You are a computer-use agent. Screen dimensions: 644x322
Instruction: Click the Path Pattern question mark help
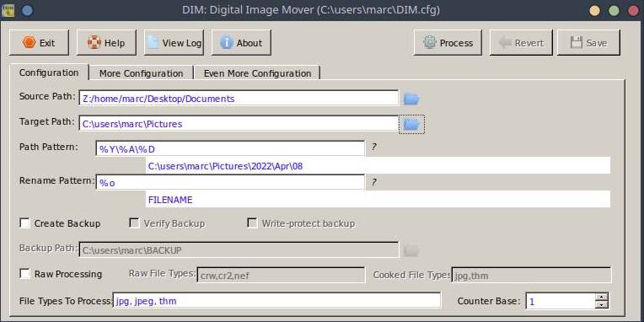pyautogui.click(x=373, y=148)
